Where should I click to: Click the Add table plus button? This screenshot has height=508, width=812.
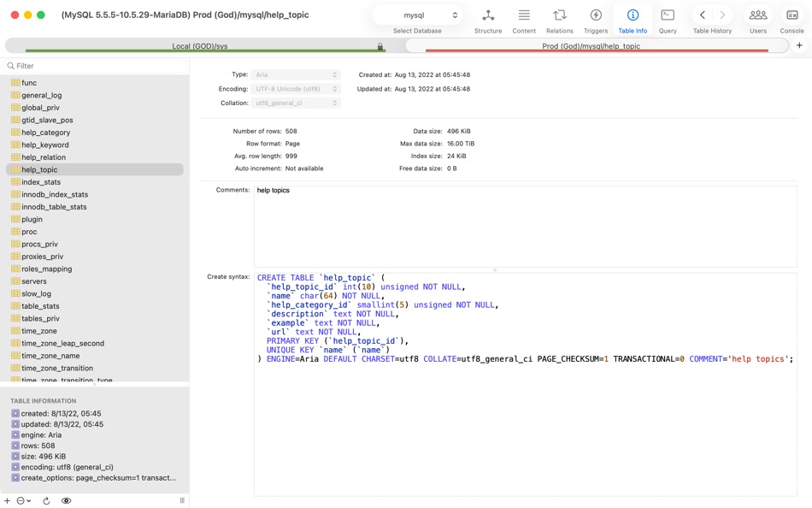tap(7, 501)
